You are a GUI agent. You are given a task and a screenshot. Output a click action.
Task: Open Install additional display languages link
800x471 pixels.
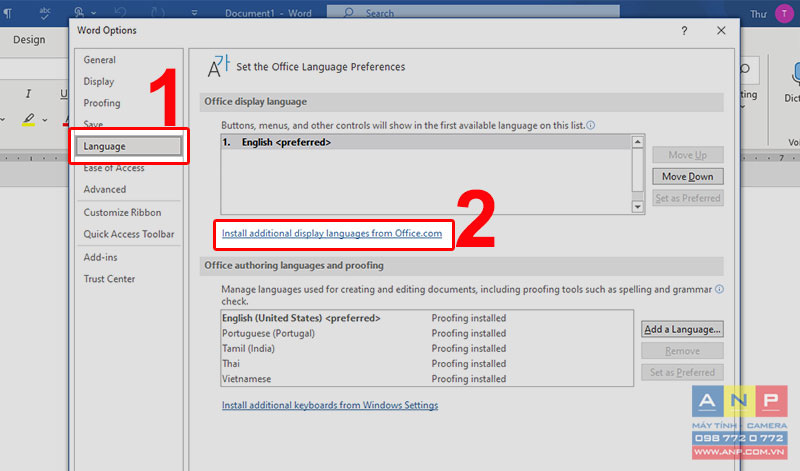pyautogui.click(x=332, y=233)
